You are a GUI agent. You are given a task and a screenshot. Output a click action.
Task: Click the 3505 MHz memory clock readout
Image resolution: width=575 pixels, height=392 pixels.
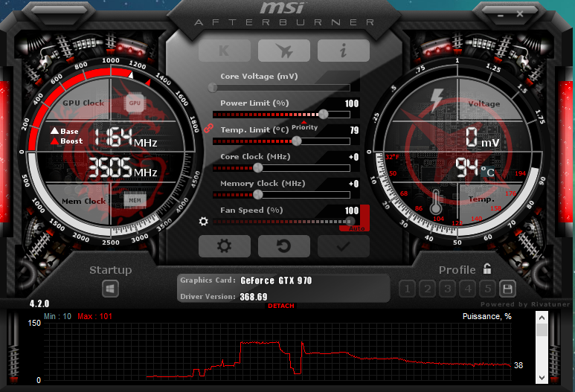click(x=123, y=168)
